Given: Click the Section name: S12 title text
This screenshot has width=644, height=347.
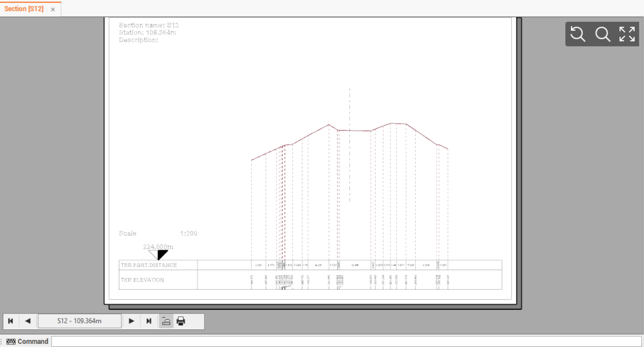Looking at the screenshot, I should [x=149, y=25].
